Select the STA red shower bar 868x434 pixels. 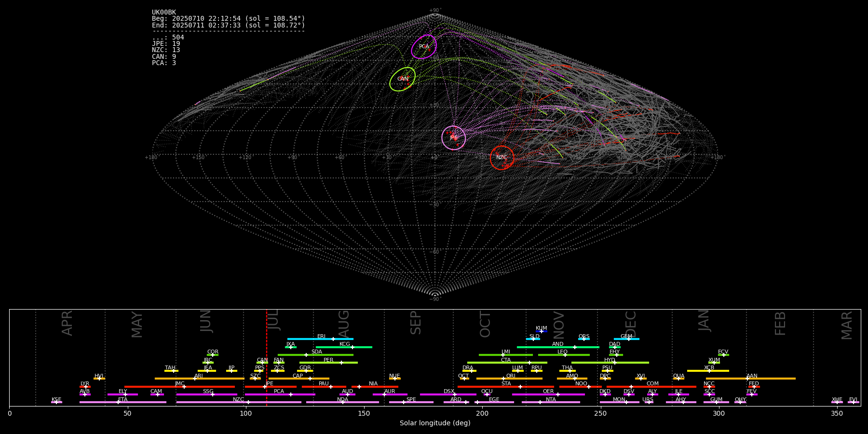[506, 387]
